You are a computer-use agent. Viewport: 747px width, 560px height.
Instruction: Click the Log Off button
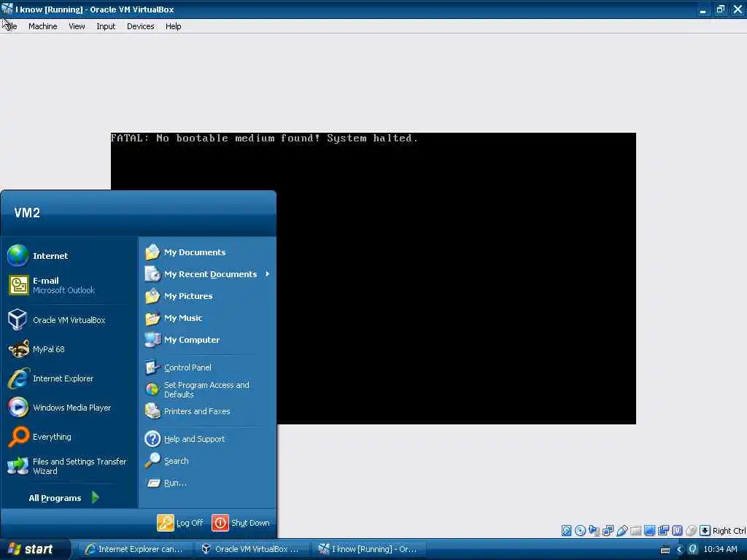(x=180, y=523)
